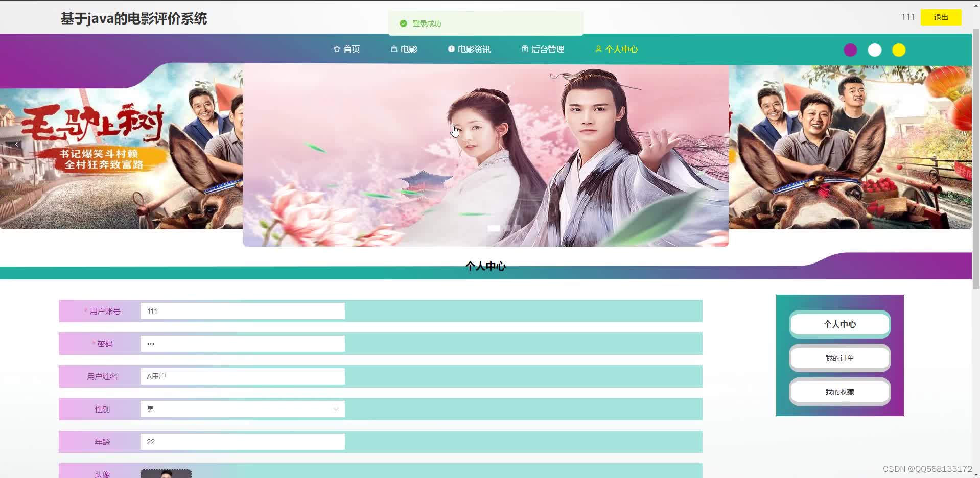Click the star icon beside 首页
Image resolution: width=980 pixels, height=478 pixels.
[x=337, y=49]
